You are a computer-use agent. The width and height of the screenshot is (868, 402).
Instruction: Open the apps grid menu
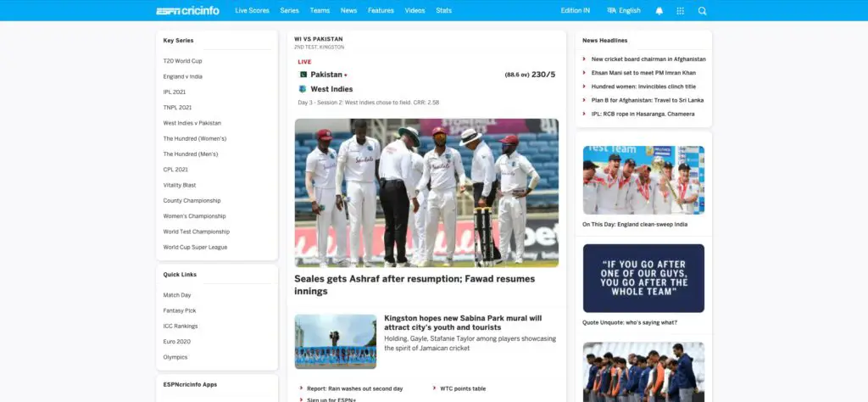(x=681, y=10)
